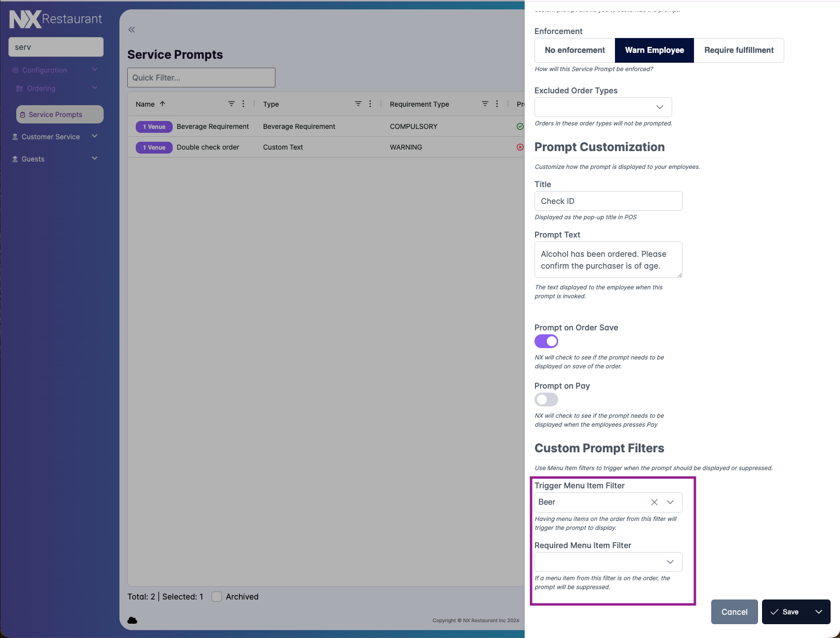
Task: Click the Quick Filter input field
Action: (201, 78)
